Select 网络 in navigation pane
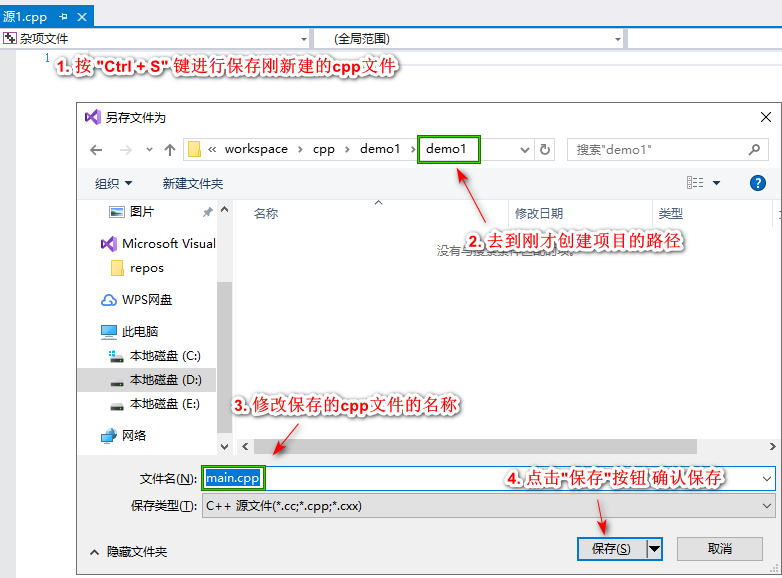Screen dimensions: 782x578 tap(123, 436)
